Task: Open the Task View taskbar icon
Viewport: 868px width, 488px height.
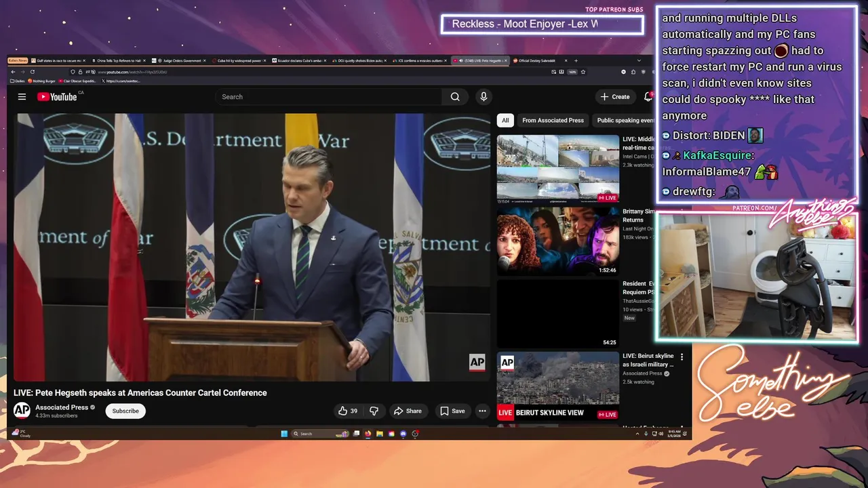Action: click(x=356, y=434)
